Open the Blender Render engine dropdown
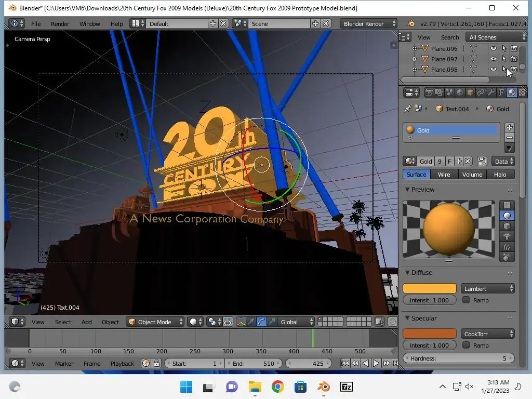This screenshot has height=399, width=532. tap(368, 24)
